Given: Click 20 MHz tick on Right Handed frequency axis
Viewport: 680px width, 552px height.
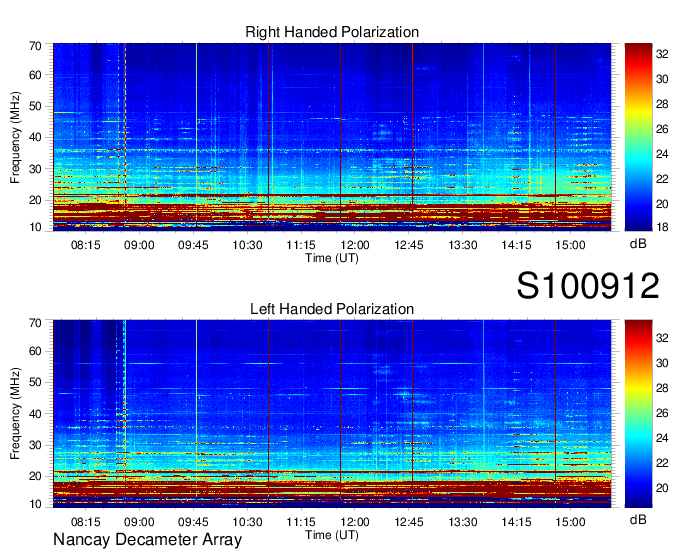Looking at the screenshot, I should tap(35, 200).
